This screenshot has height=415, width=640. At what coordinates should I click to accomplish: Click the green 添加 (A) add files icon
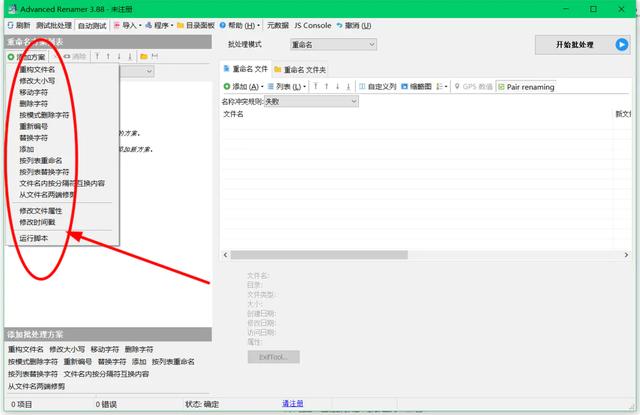pos(227,87)
